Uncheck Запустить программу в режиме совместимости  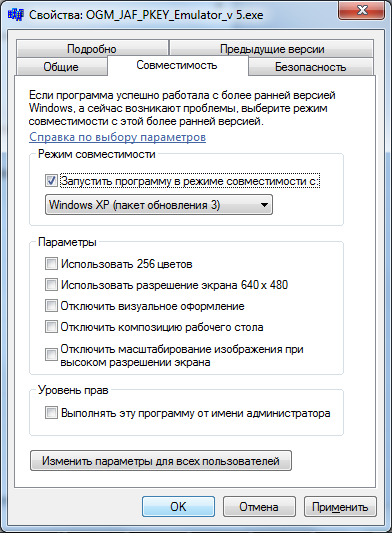point(51,180)
